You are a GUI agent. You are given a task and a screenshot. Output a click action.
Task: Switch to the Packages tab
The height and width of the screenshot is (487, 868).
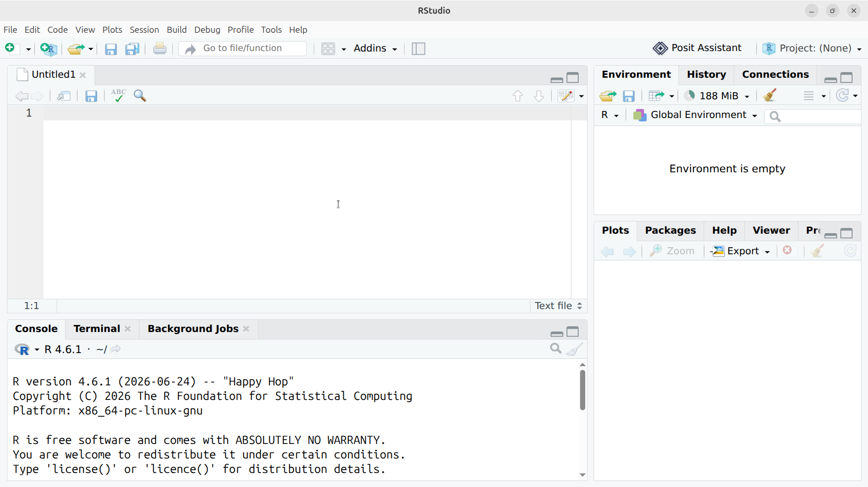pyautogui.click(x=670, y=230)
